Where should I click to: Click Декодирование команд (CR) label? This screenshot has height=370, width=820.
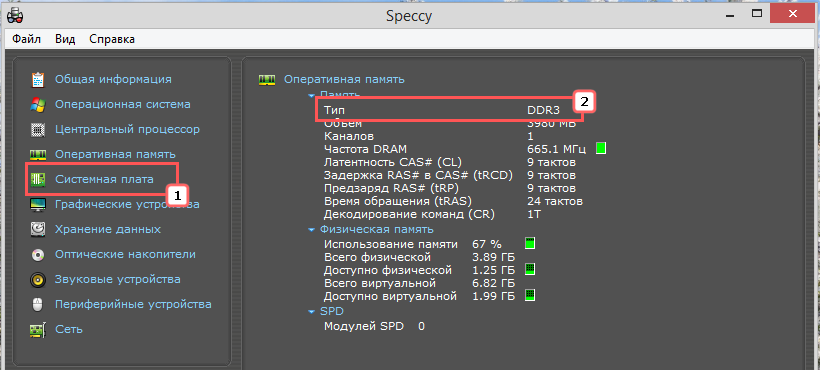(x=409, y=214)
